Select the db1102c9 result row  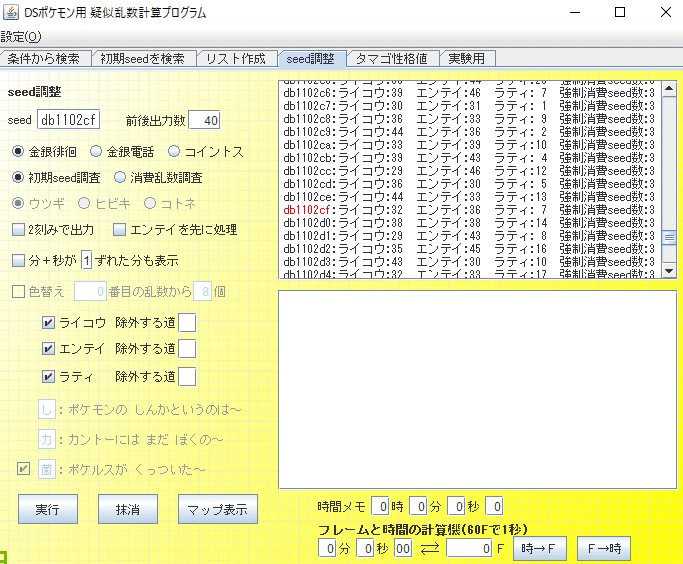click(470, 132)
